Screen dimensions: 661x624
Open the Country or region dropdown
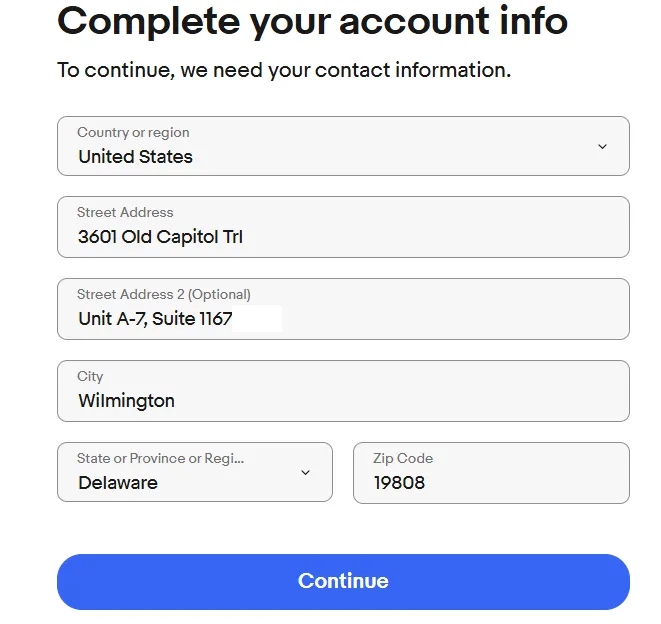pyautogui.click(x=343, y=146)
